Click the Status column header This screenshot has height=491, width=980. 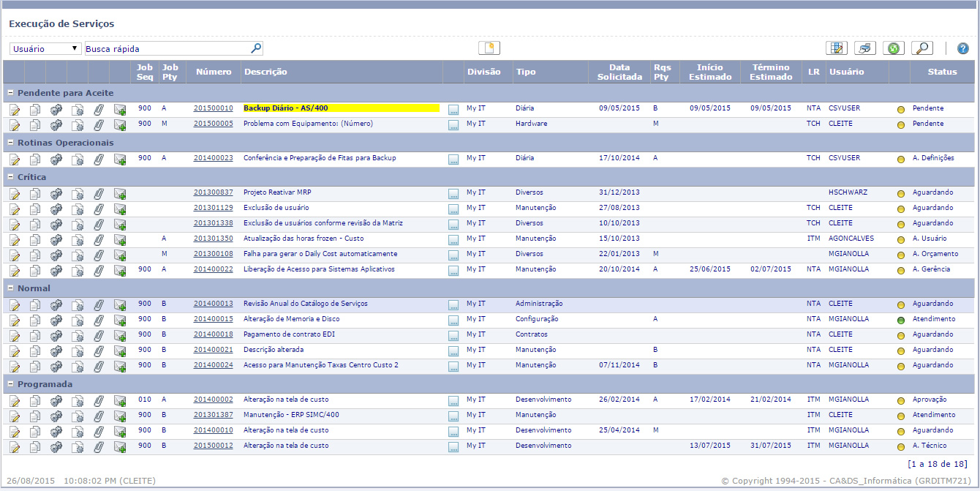coord(942,72)
